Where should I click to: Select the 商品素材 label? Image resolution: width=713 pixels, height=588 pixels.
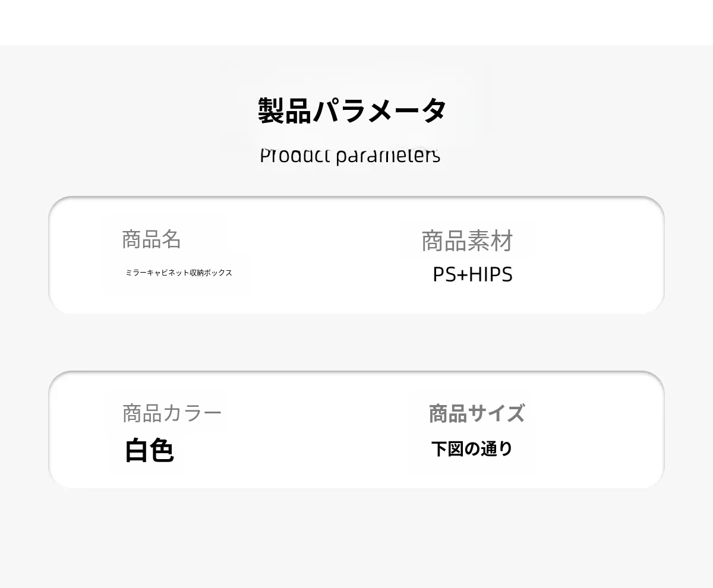point(467,241)
